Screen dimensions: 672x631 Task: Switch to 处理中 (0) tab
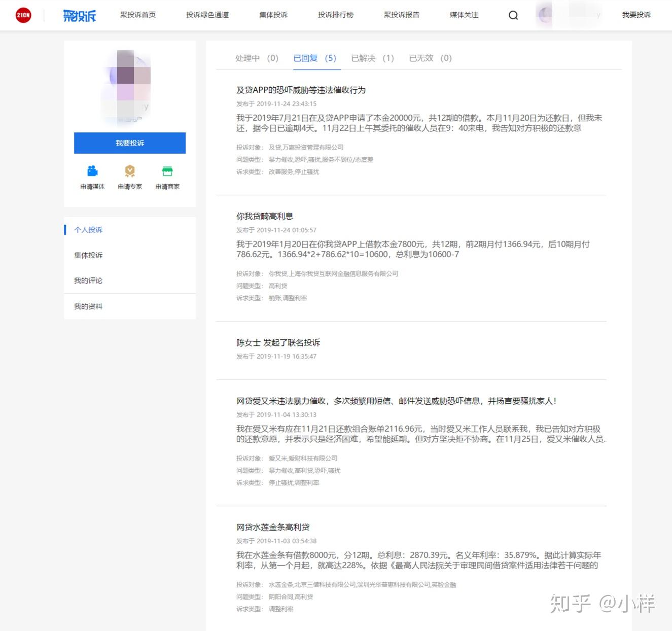point(257,58)
